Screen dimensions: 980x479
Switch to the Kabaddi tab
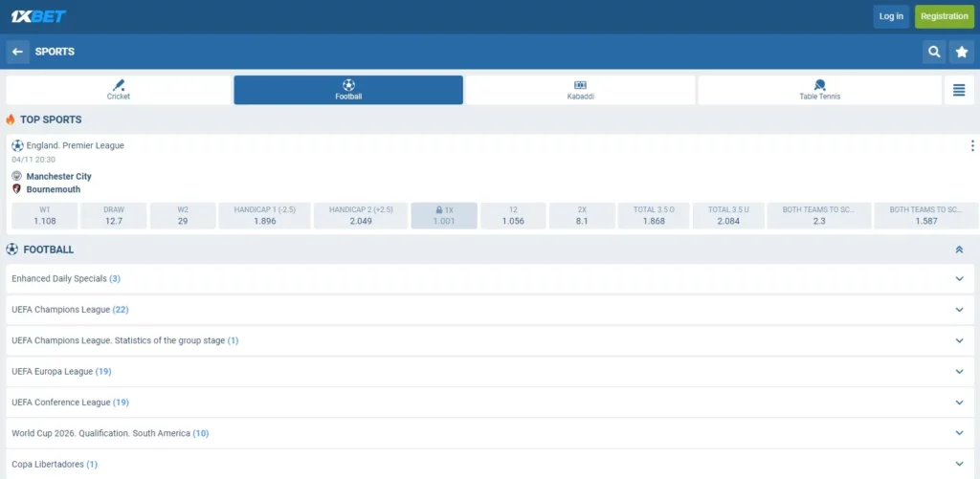[580, 90]
